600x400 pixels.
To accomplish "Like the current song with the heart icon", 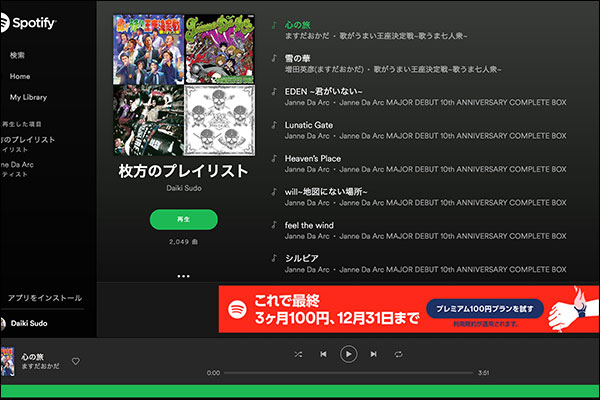I will (75, 361).
